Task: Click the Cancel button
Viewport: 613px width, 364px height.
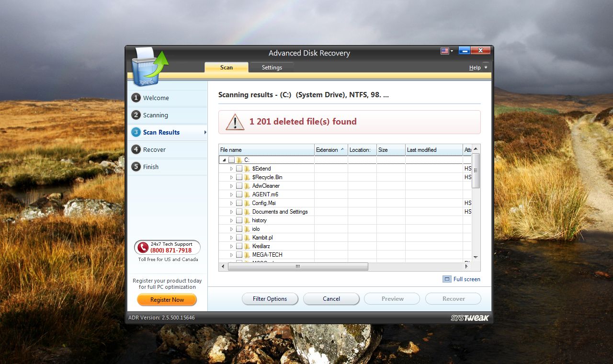Action: (x=331, y=299)
